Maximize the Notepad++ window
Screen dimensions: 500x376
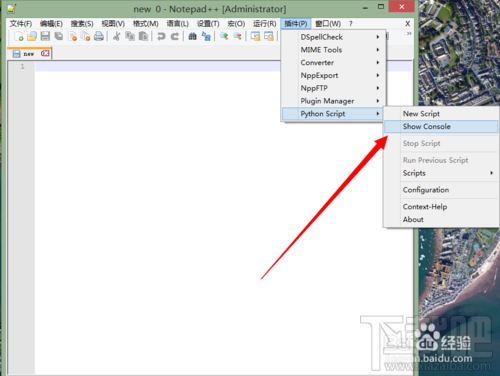click(x=381, y=7)
